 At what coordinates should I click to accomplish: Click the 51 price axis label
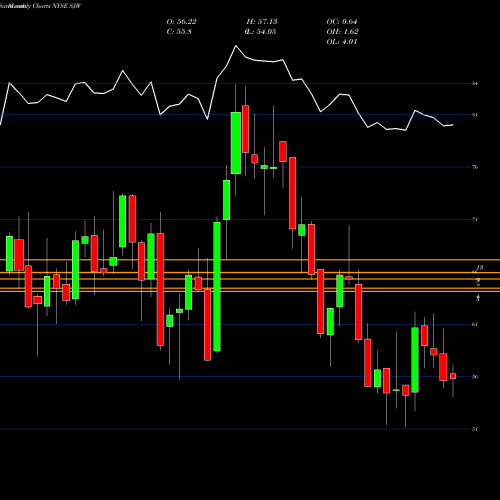coord(475,429)
